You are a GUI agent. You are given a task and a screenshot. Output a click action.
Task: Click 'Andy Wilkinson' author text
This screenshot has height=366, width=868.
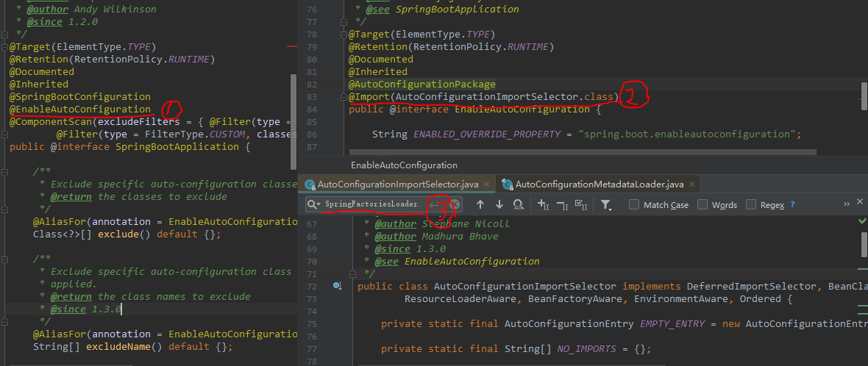tap(115, 9)
